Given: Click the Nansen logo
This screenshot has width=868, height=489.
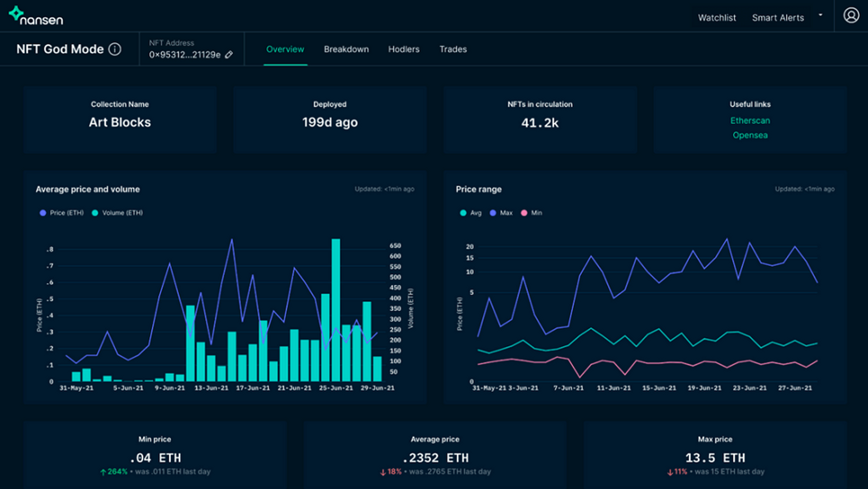Looking at the screenshot, I should pyautogui.click(x=36, y=15).
